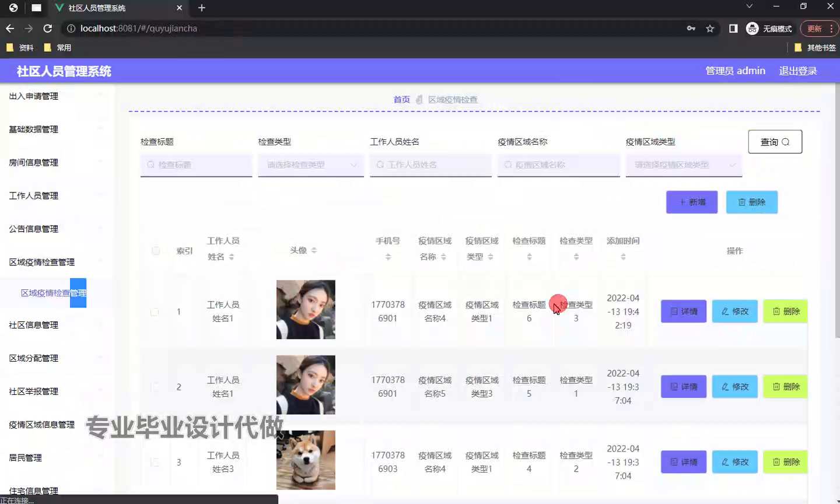840x504 pixels.
Task: Click the 查询 search button
Action: [x=775, y=142]
